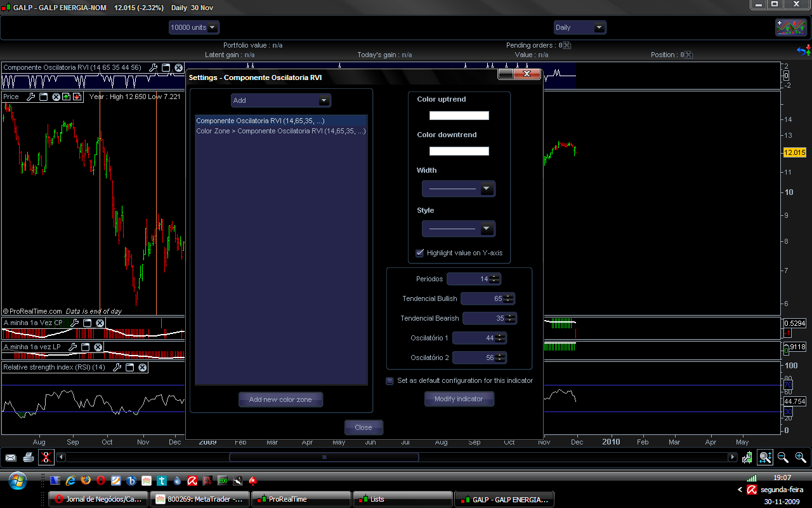Switch to Jornal de Negócios taskbar window
Viewport: 812px width, 508px height.
[99, 499]
